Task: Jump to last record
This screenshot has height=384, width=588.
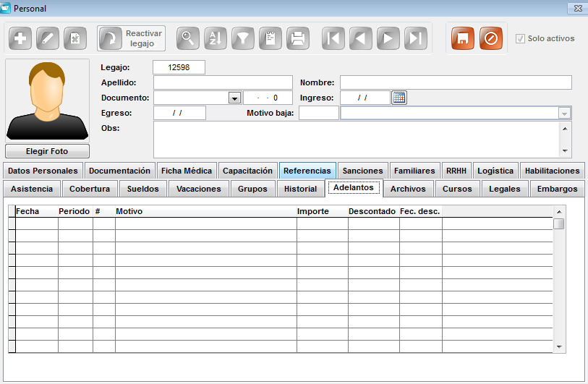Action: pyautogui.click(x=416, y=38)
